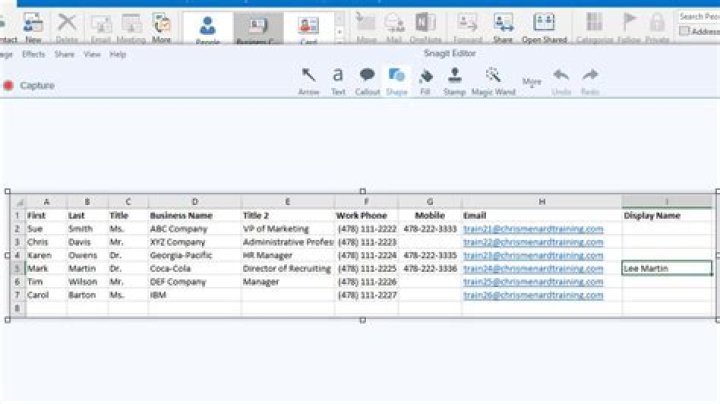The height and width of the screenshot is (404, 720).
Task: Click the train24@chrismenardtraining.com email text
Action: click(533, 269)
